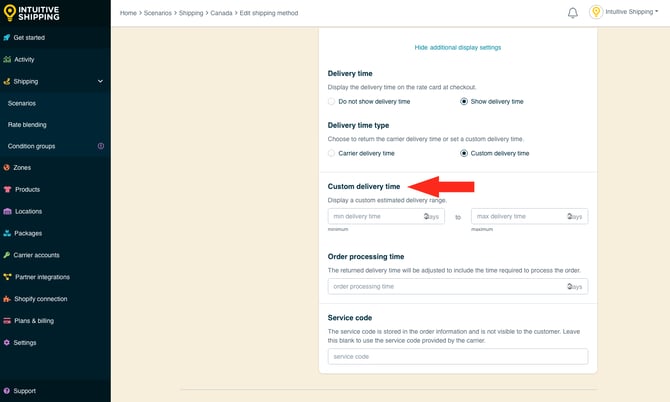Click the Products shirt icon
Viewport: 670px width, 402px height.
tap(7, 189)
